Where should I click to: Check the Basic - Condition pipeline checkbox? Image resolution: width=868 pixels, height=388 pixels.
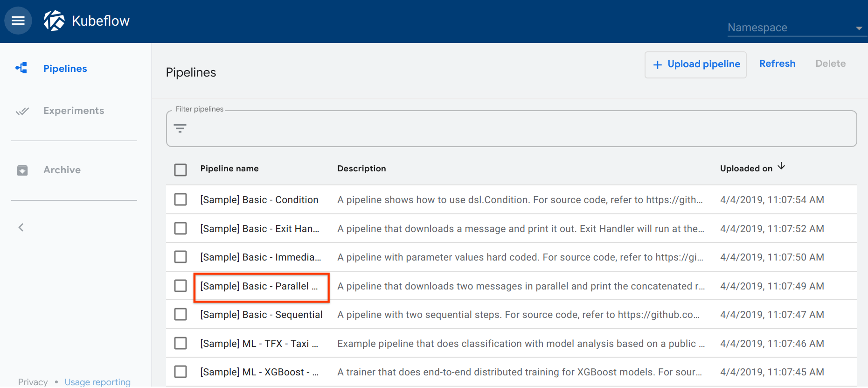point(181,200)
